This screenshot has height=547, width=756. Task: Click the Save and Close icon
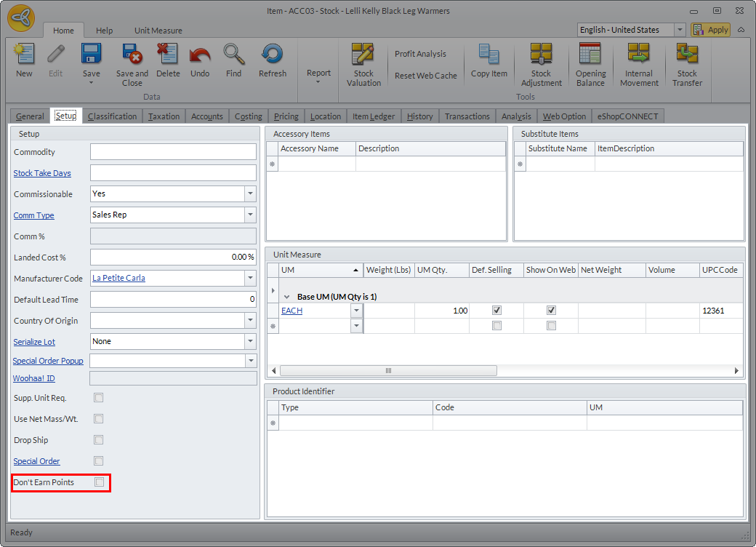[132, 63]
